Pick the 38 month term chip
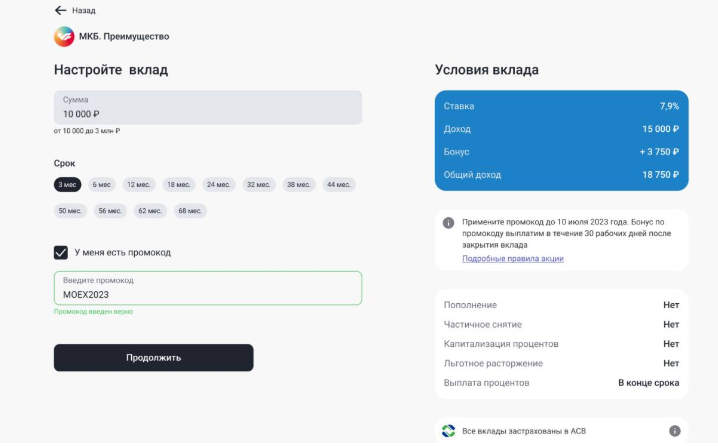 [299, 185]
